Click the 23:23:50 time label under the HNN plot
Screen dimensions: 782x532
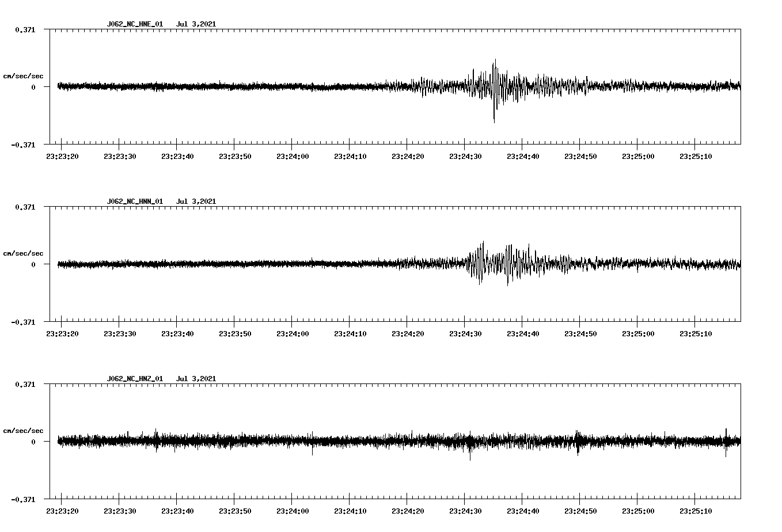235,334
